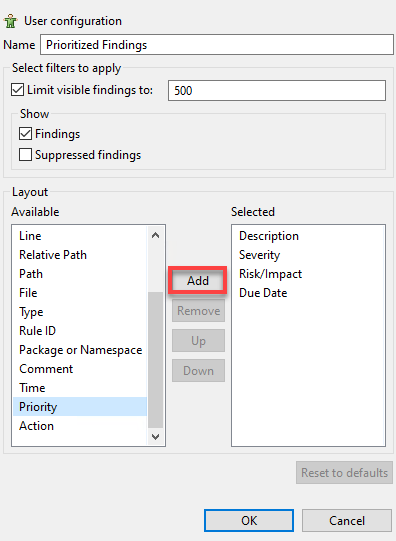Cancel the user configuration dialog
Image resolution: width=396 pixels, height=541 pixels.
[x=347, y=520]
